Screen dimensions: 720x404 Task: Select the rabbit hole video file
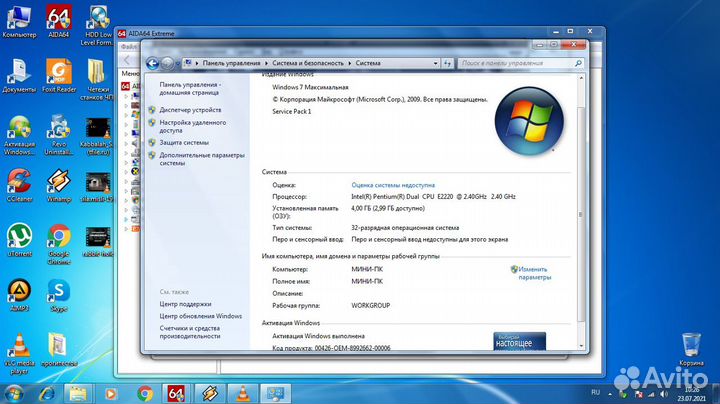pyautogui.click(x=97, y=241)
